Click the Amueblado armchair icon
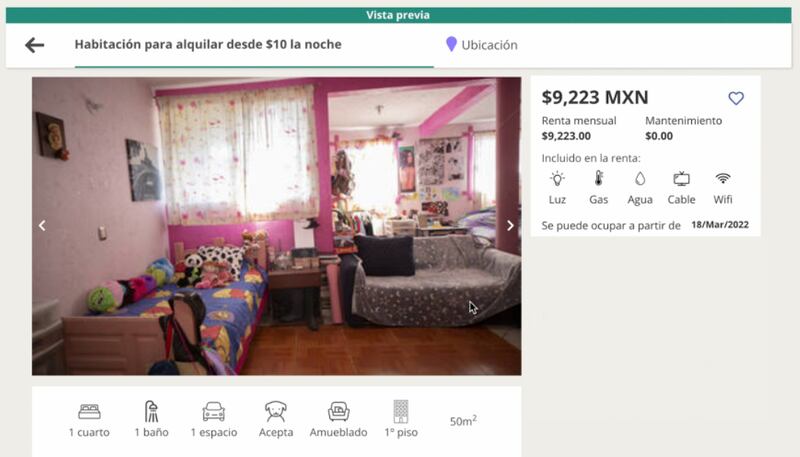This screenshot has height=457, width=800. click(x=338, y=411)
